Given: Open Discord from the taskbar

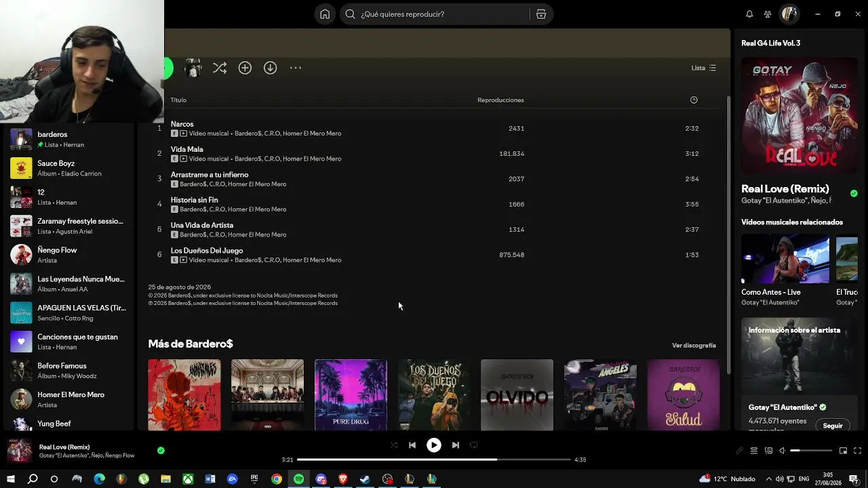Looking at the screenshot, I should [x=321, y=479].
